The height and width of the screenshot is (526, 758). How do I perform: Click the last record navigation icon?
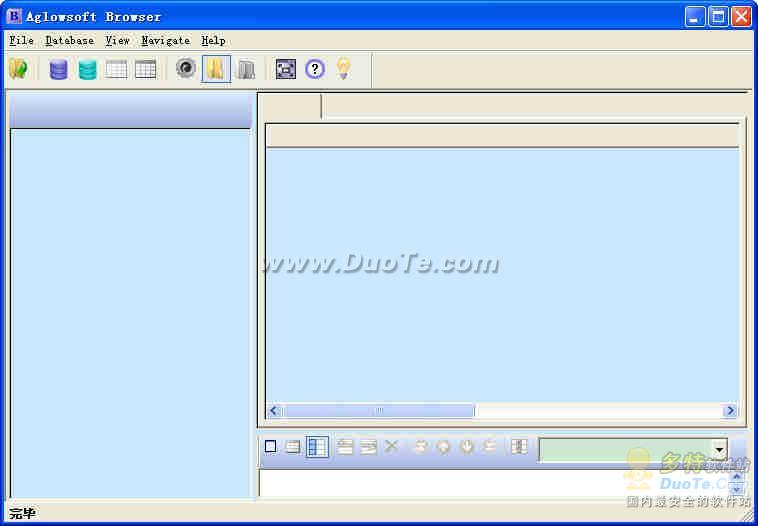click(490, 447)
